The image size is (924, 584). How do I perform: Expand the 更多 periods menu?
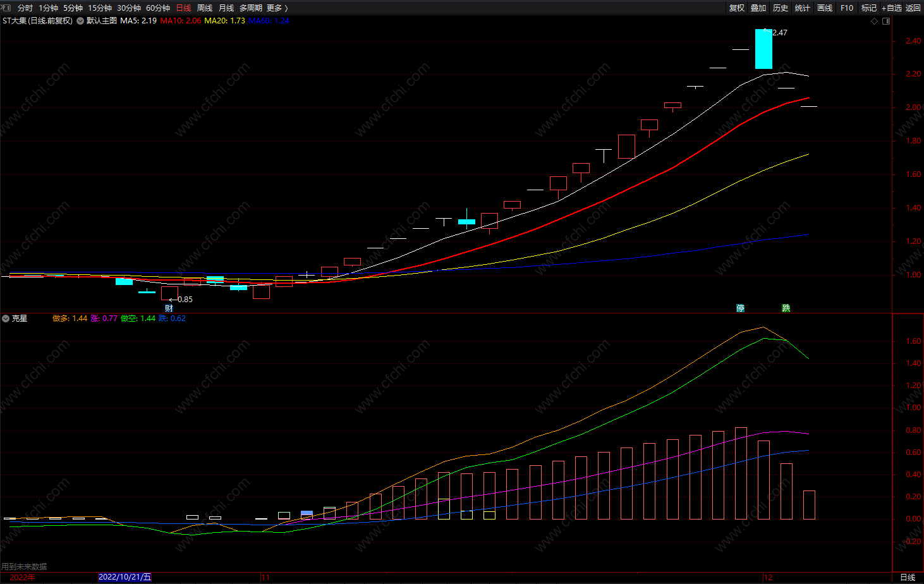click(x=277, y=8)
